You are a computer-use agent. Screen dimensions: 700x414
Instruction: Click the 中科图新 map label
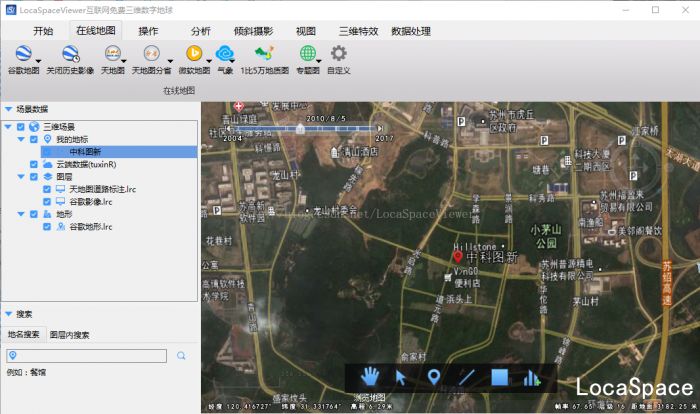coord(492,257)
